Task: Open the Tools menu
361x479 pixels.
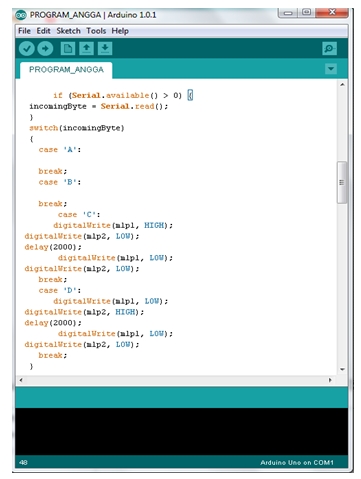Action: [96, 31]
